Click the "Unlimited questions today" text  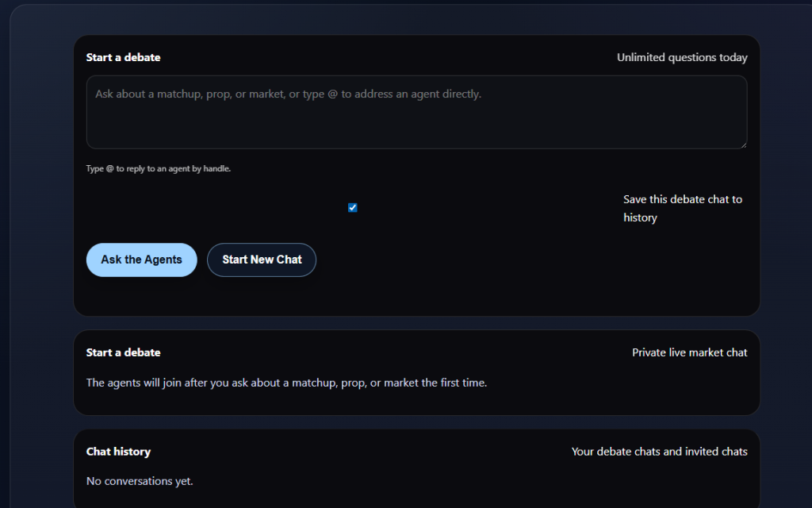tap(682, 57)
